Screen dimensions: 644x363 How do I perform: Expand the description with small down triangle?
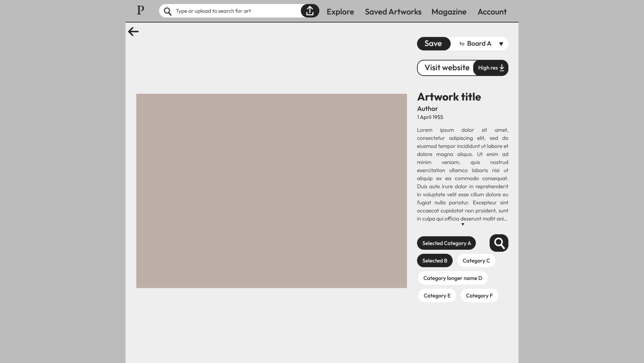(463, 224)
